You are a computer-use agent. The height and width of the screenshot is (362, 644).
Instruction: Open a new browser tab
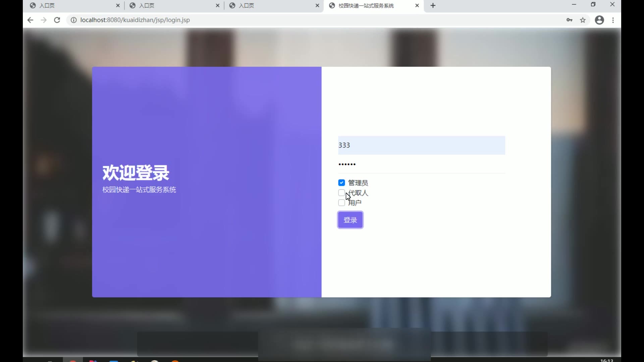click(x=433, y=5)
